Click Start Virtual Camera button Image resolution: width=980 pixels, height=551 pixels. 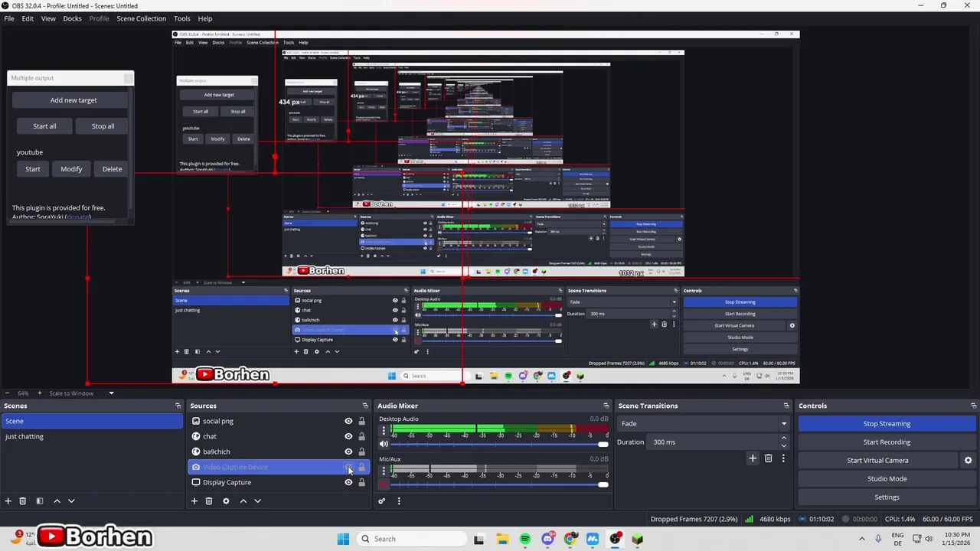click(x=877, y=461)
